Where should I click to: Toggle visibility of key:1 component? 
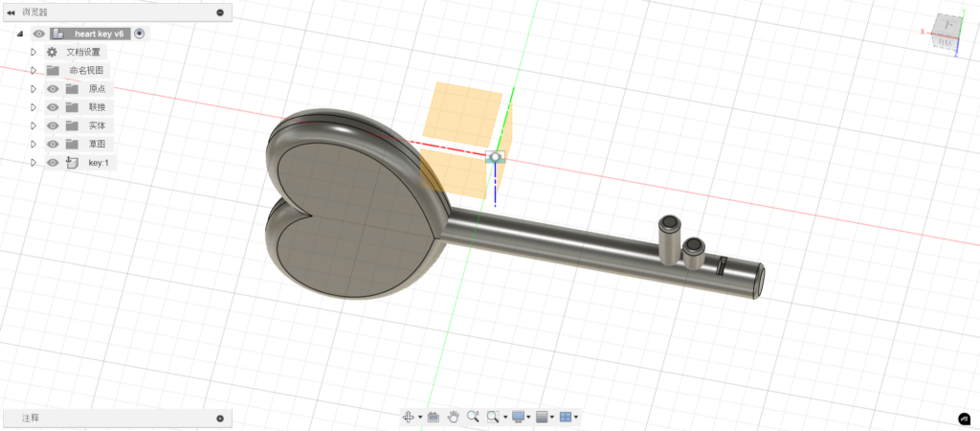(x=53, y=163)
